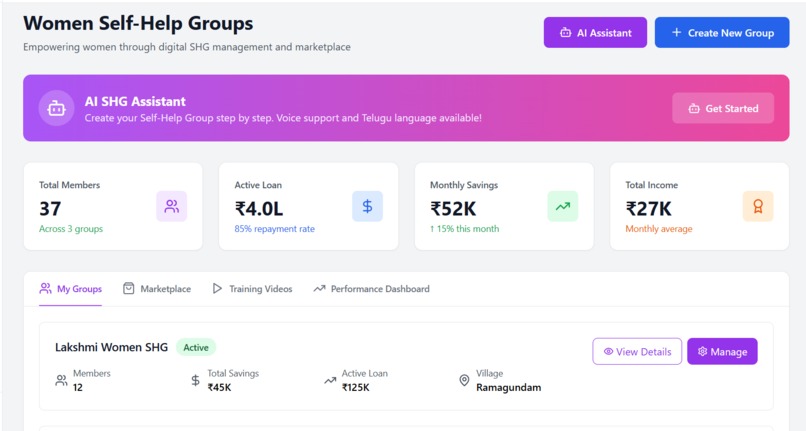This screenshot has width=806, height=431.
Task: Click the Monthly average text
Action: point(659,229)
